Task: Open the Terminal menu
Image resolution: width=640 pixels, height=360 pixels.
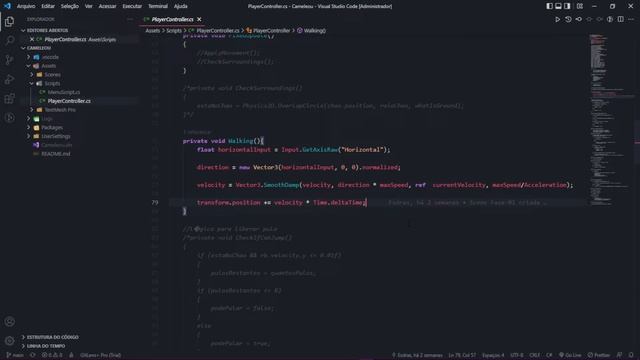Action: point(158,6)
